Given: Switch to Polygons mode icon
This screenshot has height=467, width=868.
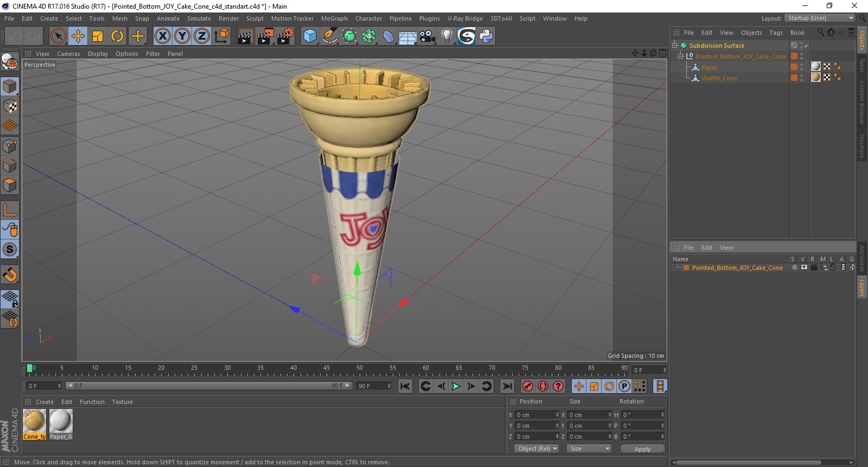Looking at the screenshot, I should 10,185.
